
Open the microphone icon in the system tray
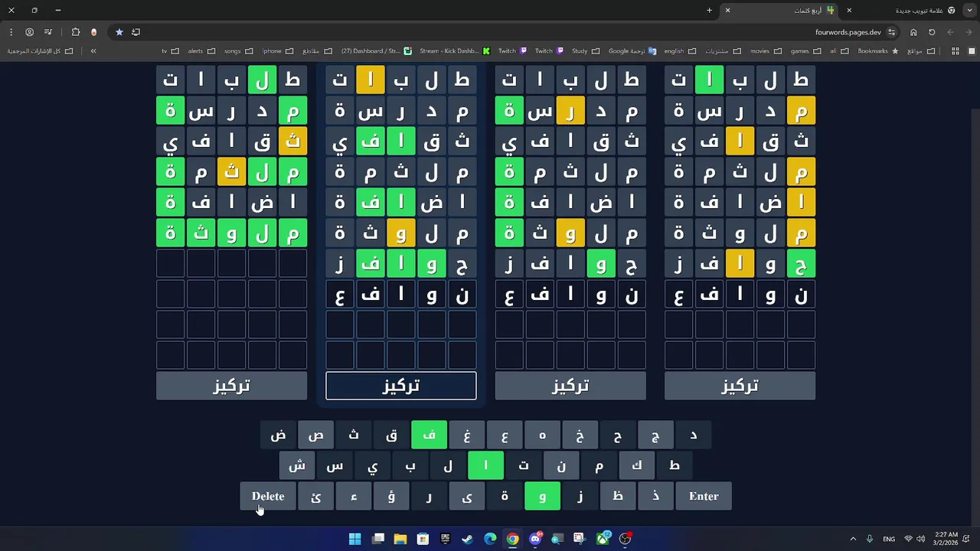point(869,539)
